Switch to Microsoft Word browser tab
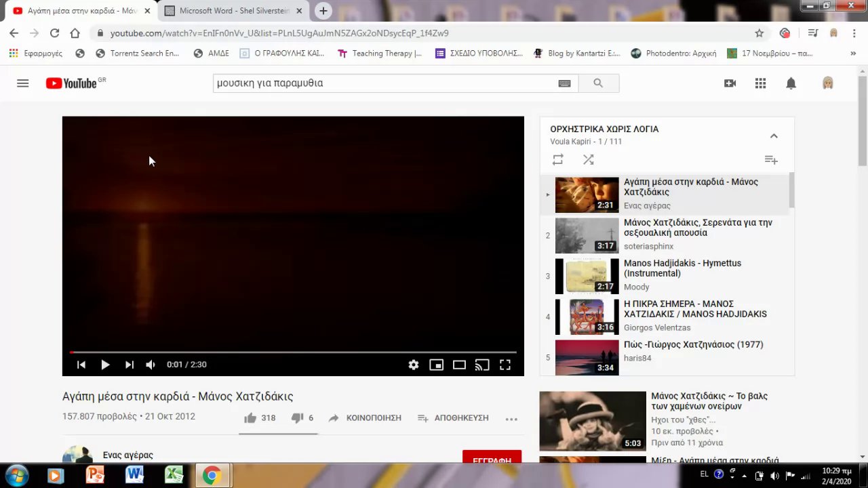868x488 pixels. point(235,11)
